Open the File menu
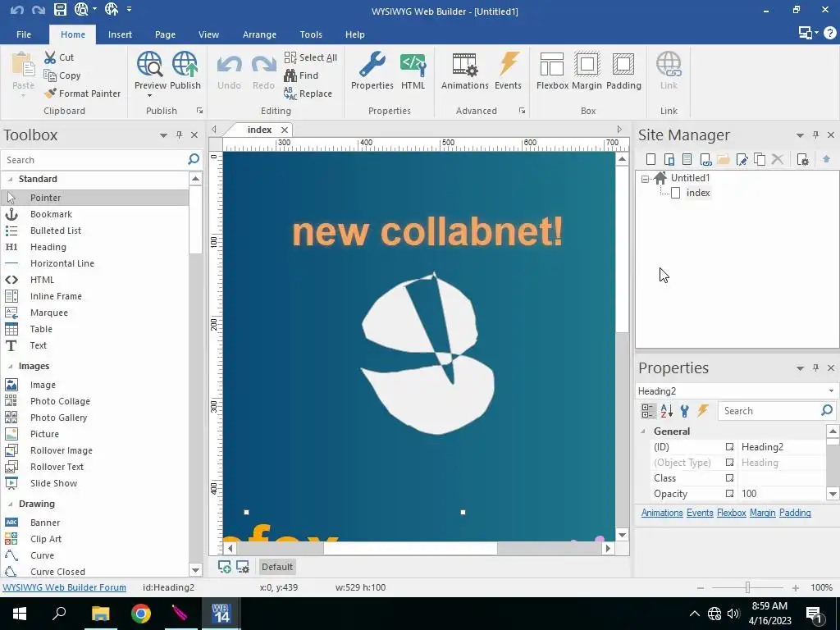840x630 pixels. coord(24,34)
